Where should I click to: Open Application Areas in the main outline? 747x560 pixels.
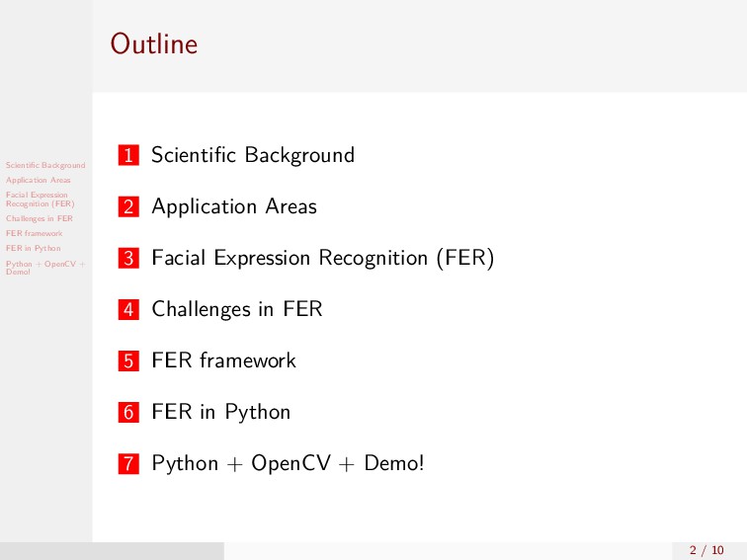pos(234,206)
